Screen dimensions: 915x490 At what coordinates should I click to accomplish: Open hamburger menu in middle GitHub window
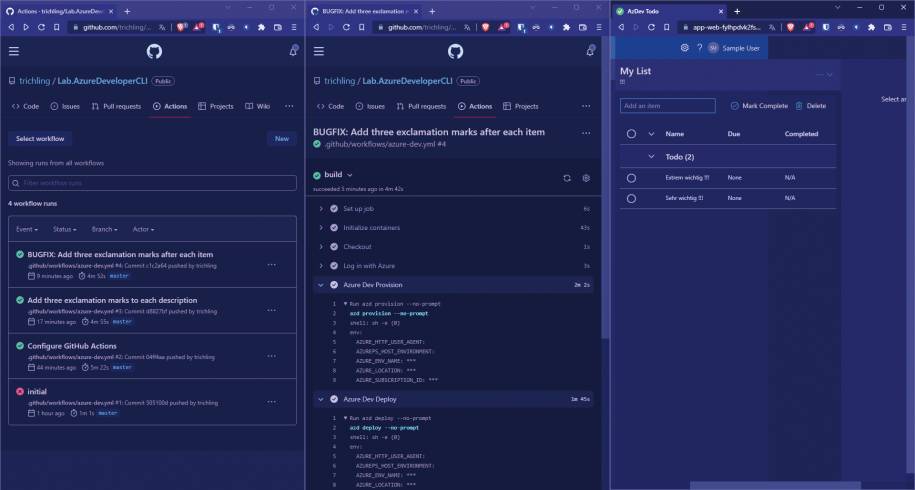coord(319,51)
